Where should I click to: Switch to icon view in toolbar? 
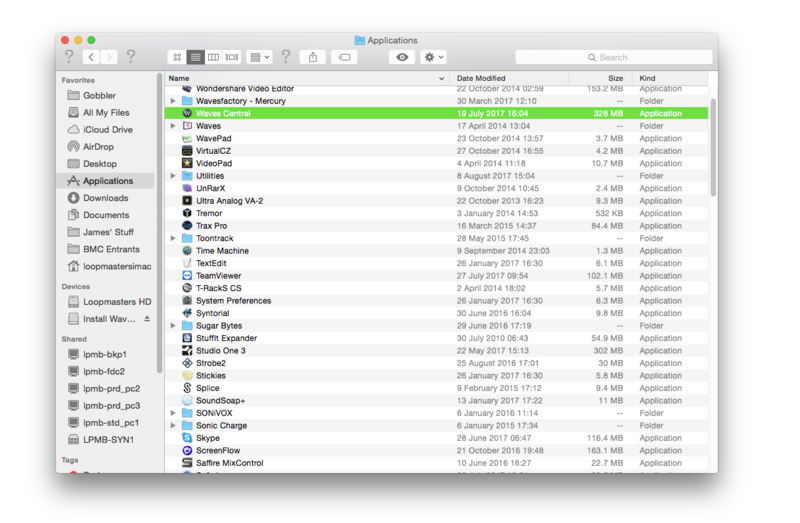pyautogui.click(x=178, y=58)
